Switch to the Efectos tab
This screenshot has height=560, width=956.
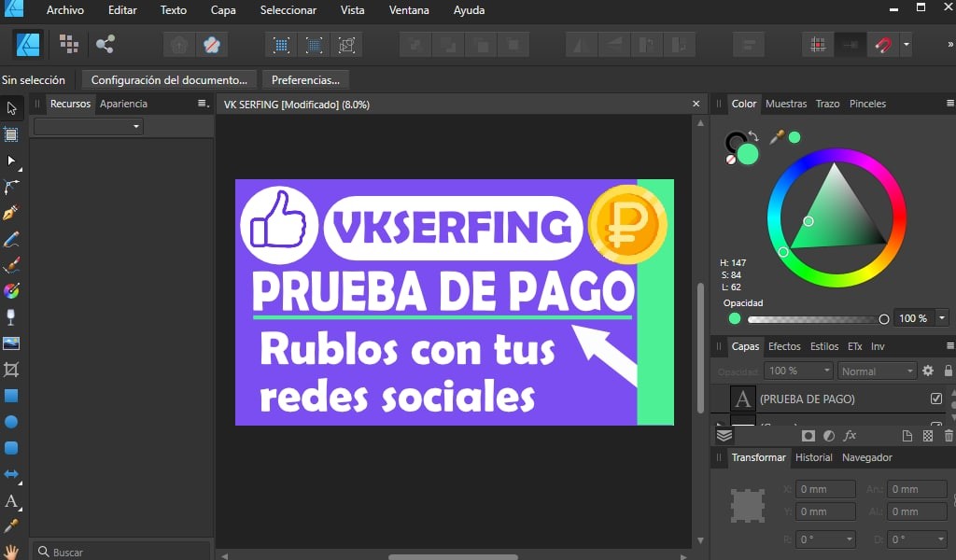[x=784, y=346]
